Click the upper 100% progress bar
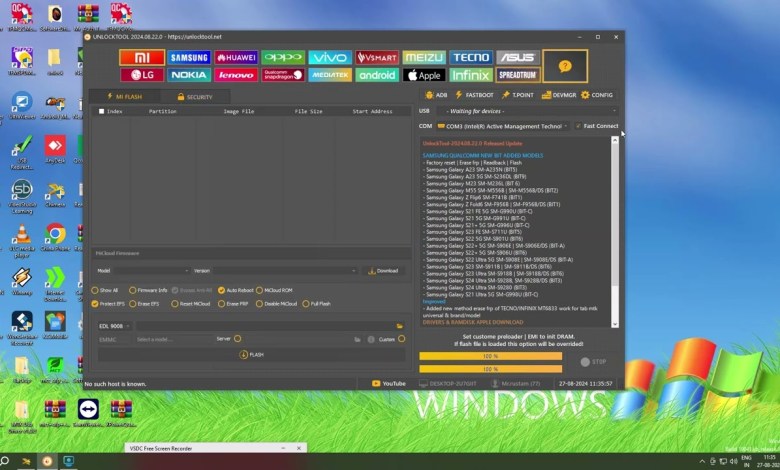Screen dimensions: 780x470 490,357
